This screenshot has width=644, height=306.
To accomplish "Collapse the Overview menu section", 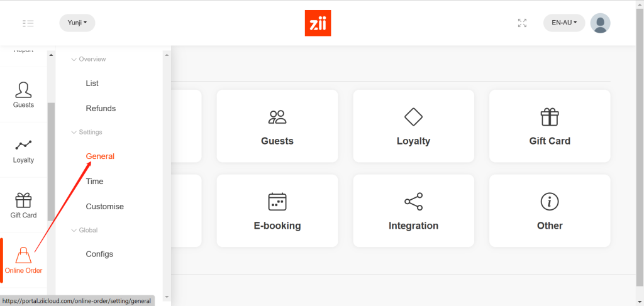I will 88,59.
